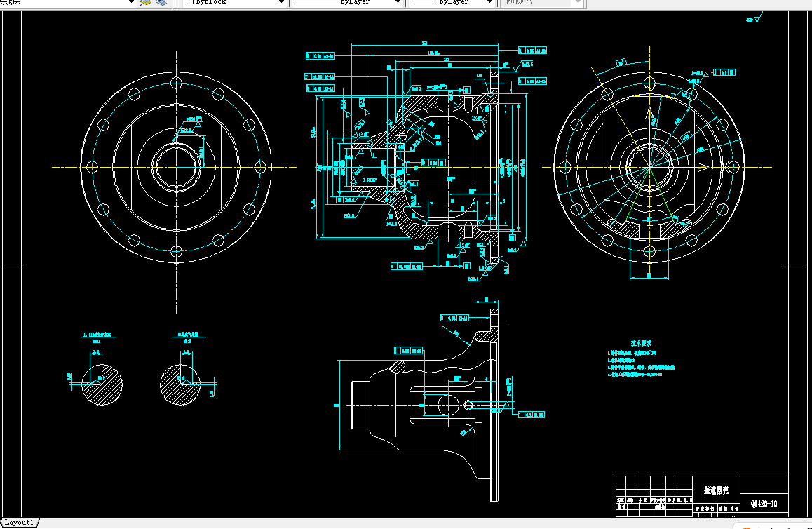Click the Layer Properties Manager icon

click(x=145, y=2)
